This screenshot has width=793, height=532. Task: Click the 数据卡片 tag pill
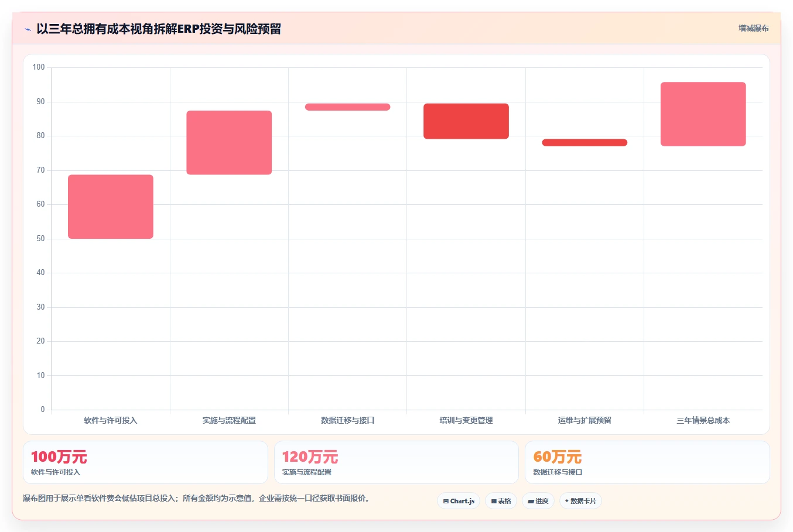coord(580,501)
